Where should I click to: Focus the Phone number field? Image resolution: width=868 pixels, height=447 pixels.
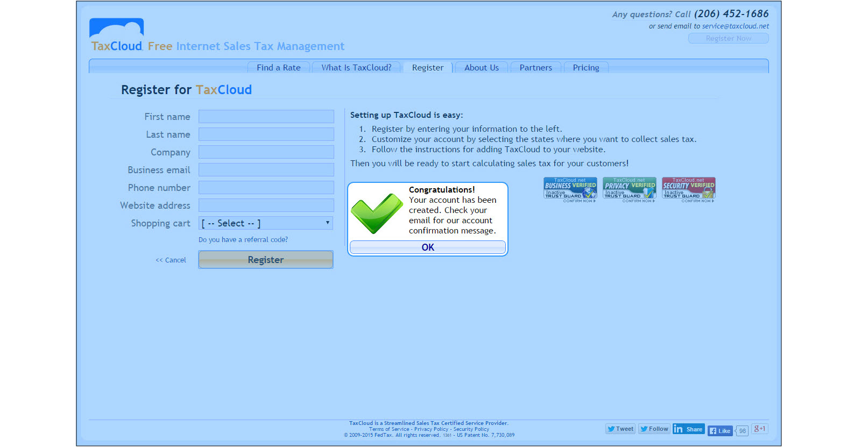(x=266, y=188)
